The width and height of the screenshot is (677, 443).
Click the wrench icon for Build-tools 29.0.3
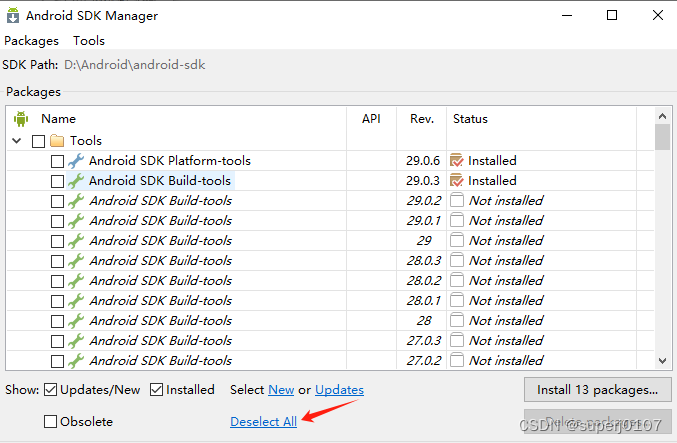click(76, 181)
